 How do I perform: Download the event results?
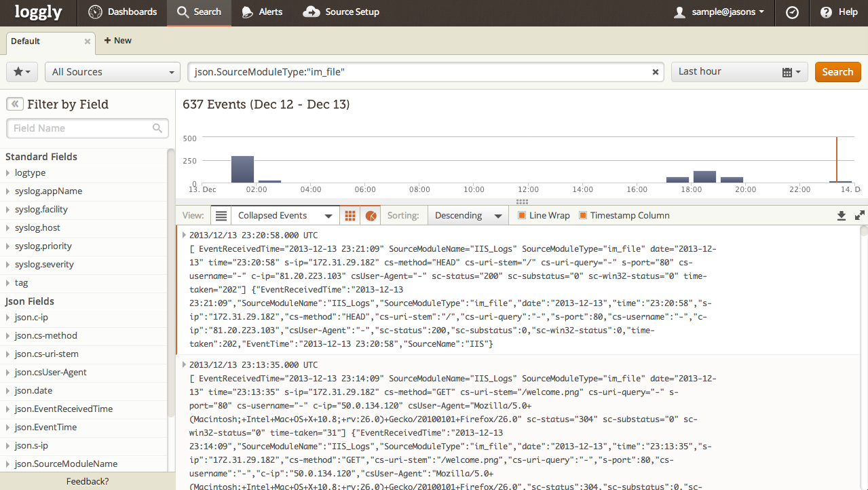(x=842, y=216)
